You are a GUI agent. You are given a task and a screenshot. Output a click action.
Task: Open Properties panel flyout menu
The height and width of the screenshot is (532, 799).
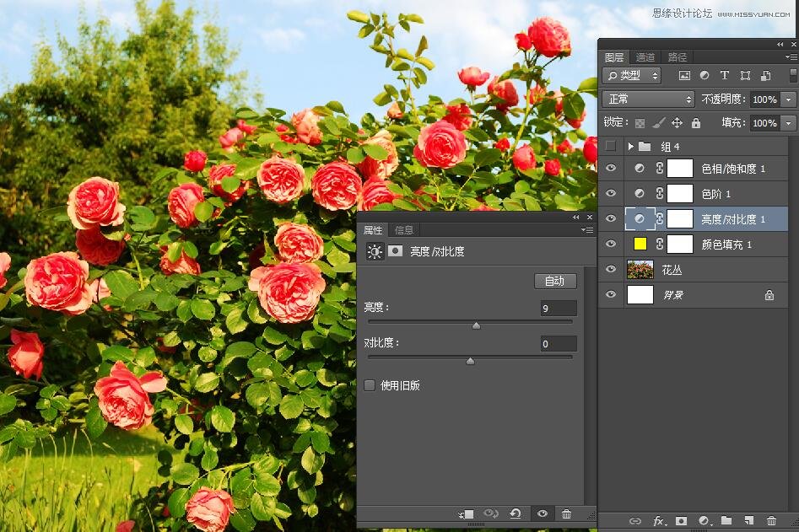click(587, 230)
